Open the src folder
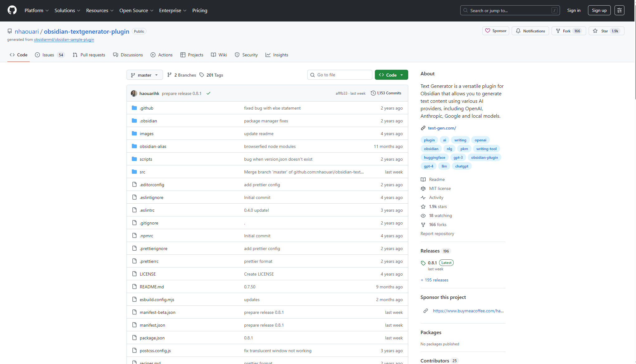Screen dimensions: 636x364 click(142, 172)
